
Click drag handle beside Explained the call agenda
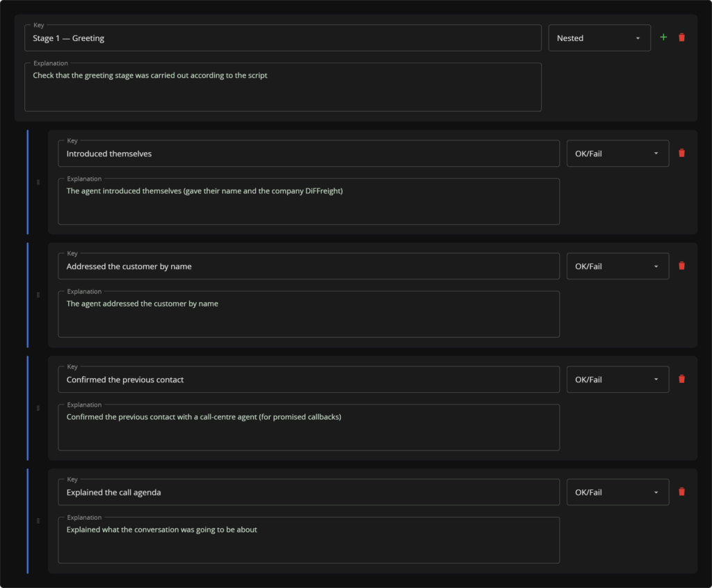click(x=38, y=521)
